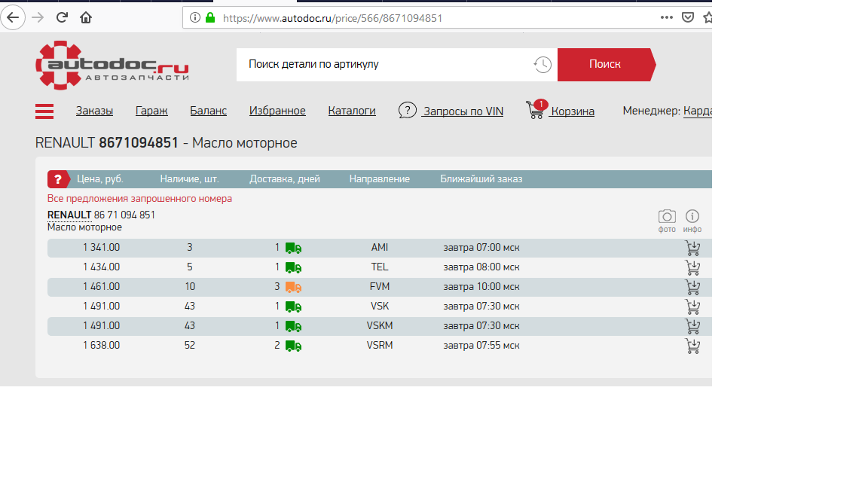The image size is (868, 488).
Task: Open Избранное favorites
Action: tap(277, 111)
